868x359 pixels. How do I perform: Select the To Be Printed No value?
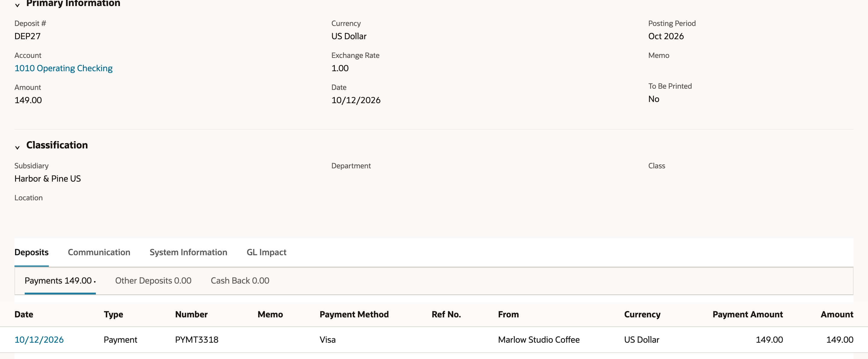(x=654, y=99)
